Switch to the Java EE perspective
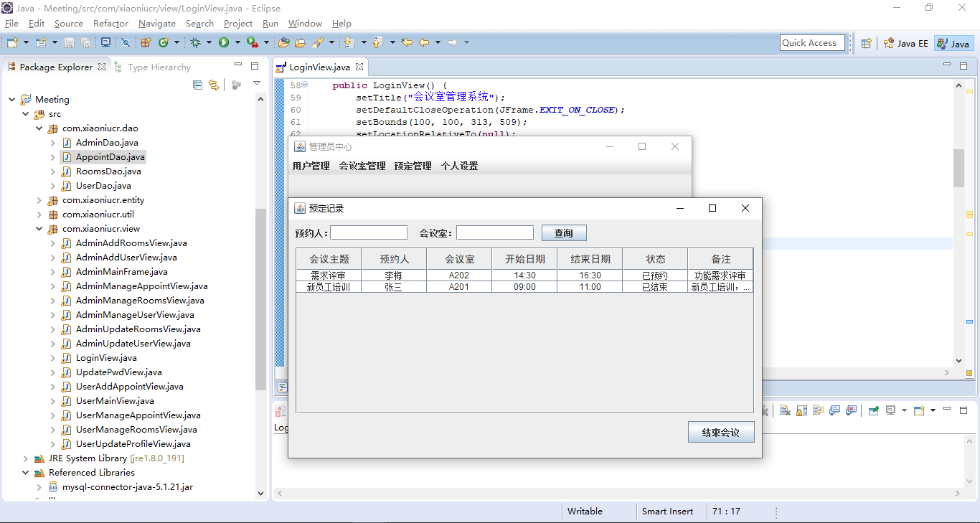The image size is (980, 523). pyautogui.click(x=906, y=43)
